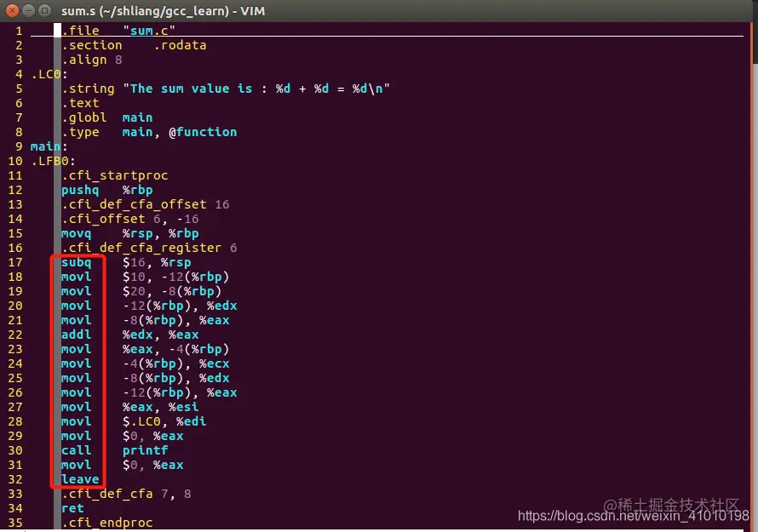Click .cfi_startproc on line 11
Screen dimensions: 758x532
(x=115, y=175)
